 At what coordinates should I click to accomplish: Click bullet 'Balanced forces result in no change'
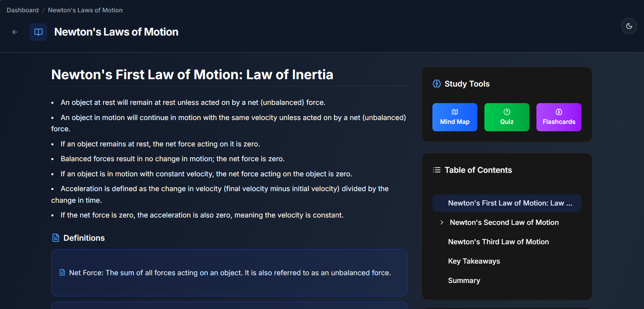pyautogui.click(x=173, y=159)
